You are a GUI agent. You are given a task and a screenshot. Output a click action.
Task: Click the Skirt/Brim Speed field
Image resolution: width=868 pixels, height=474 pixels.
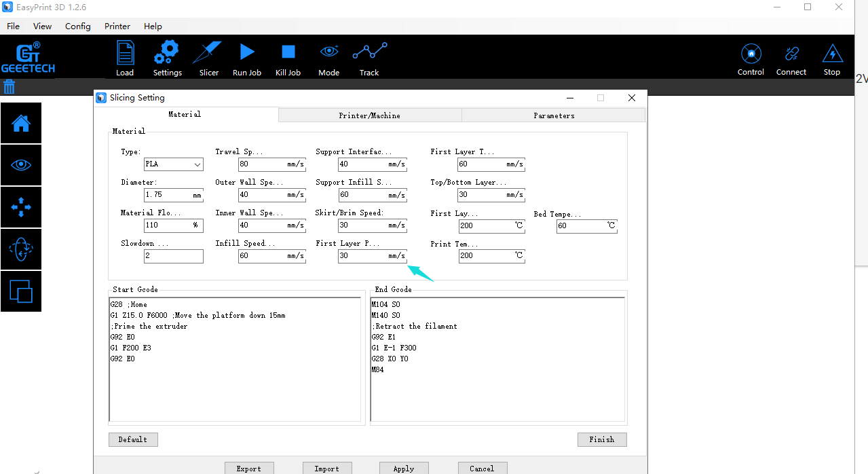pos(372,225)
